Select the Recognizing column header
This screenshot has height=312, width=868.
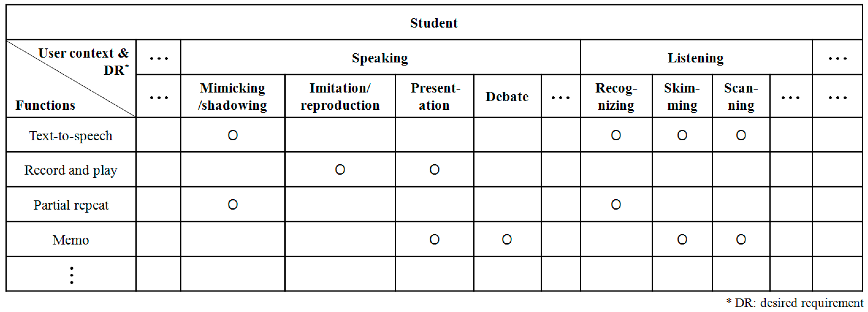pyautogui.click(x=616, y=97)
